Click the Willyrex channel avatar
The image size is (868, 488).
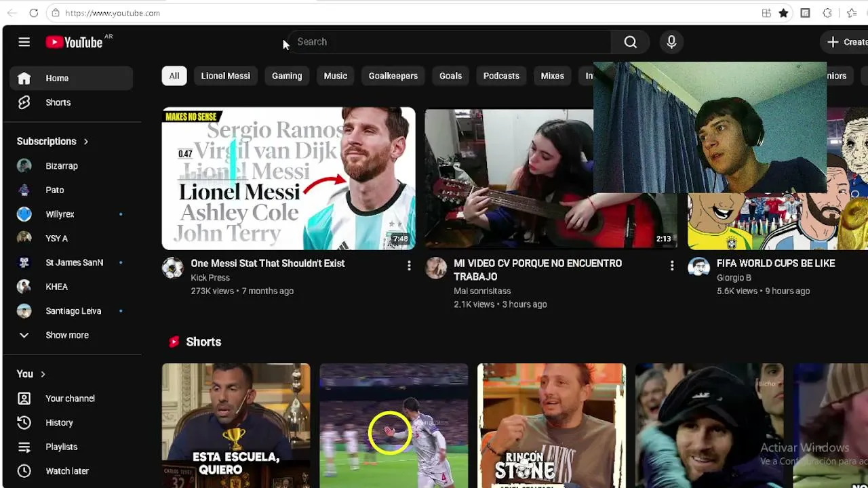[x=24, y=214]
